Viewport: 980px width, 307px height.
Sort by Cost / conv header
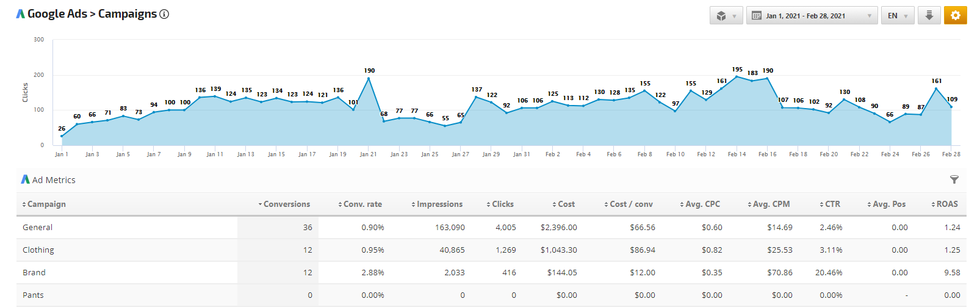coord(629,204)
